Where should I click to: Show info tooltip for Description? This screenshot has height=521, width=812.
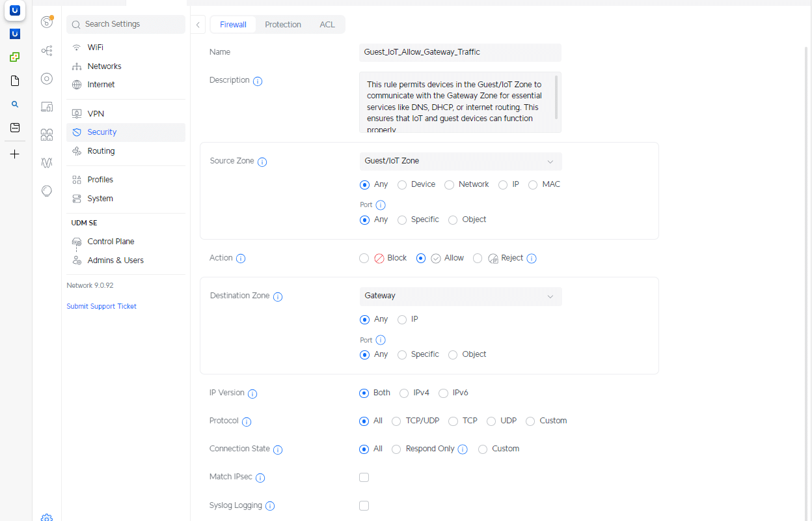click(x=258, y=81)
